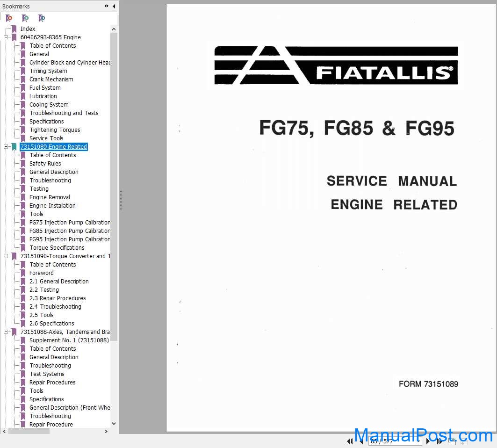Go to the Engine Installation bookmark
Viewport: 497px width, 448px height.
coord(53,205)
